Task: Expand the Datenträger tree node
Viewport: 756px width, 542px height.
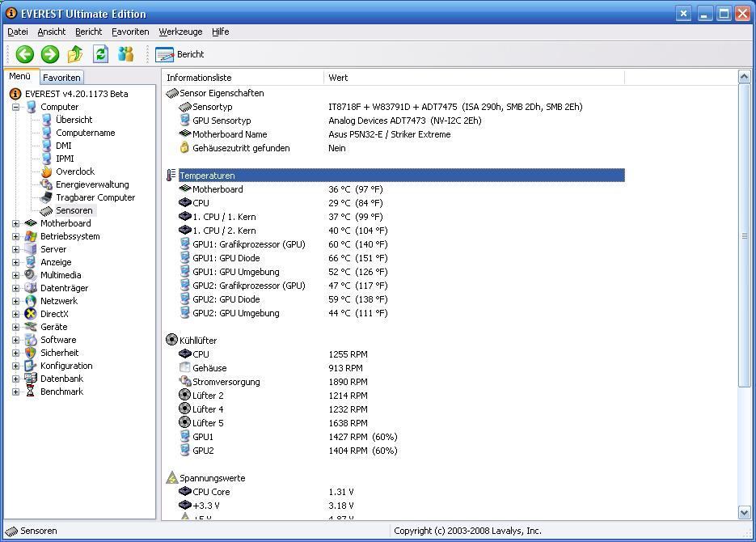Action: coord(16,288)
